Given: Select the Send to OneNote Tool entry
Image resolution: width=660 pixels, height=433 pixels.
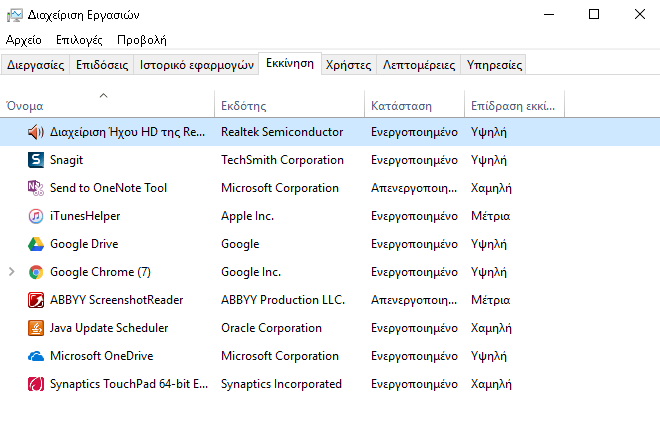Looking at the screenshot, I should 108,188.
